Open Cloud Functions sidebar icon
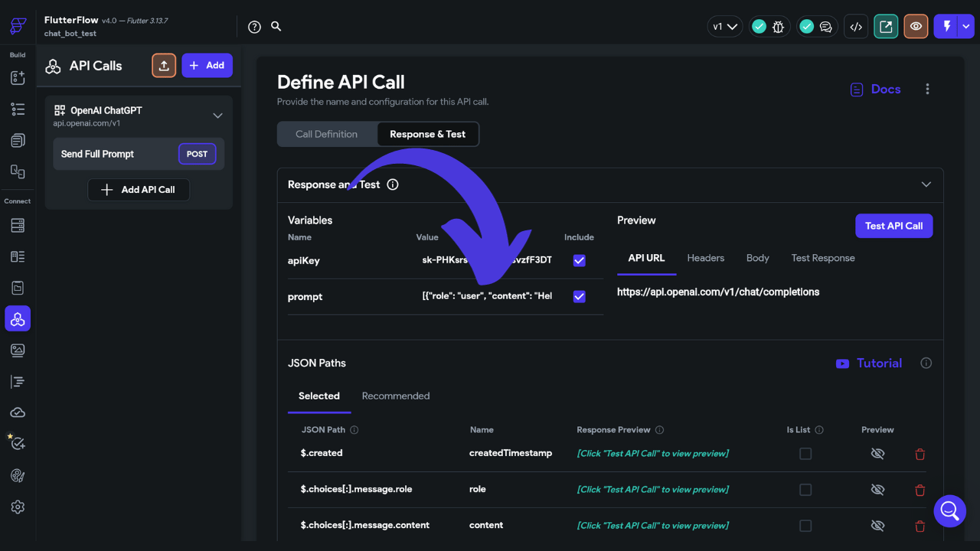 [18, 412]
